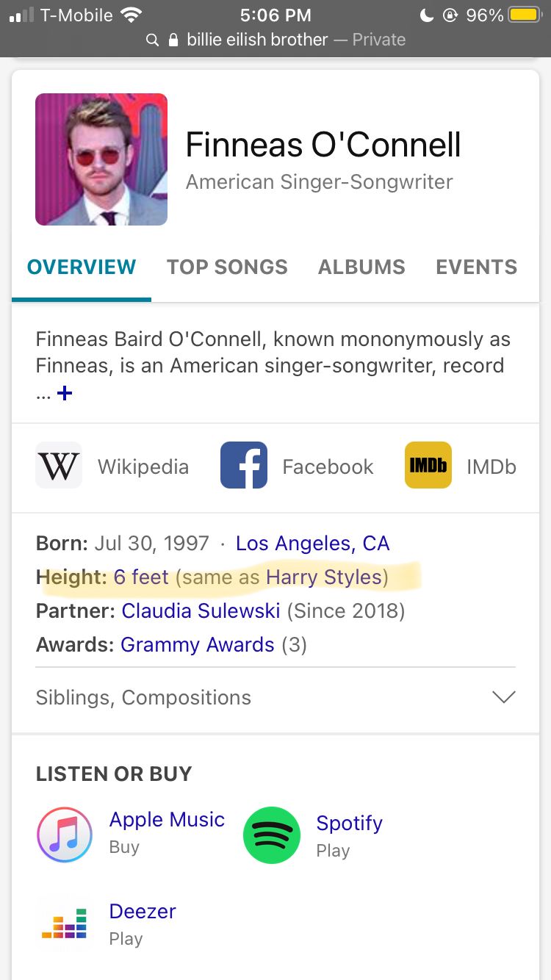Tap the Apple Music icon
Screen dimensions: 551x980
65,835
